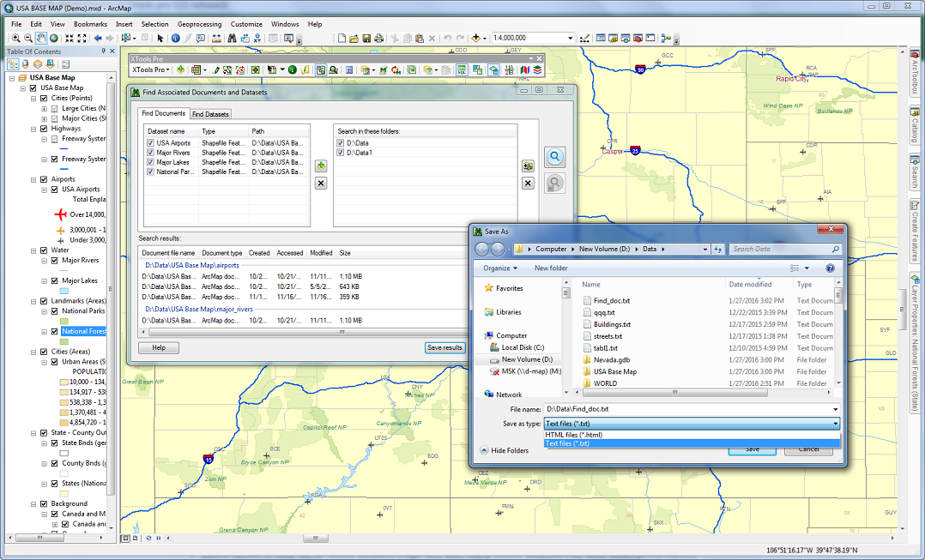Click the Add Data button
Viewport: 925px width, 560px height.
tap(475, 39)
